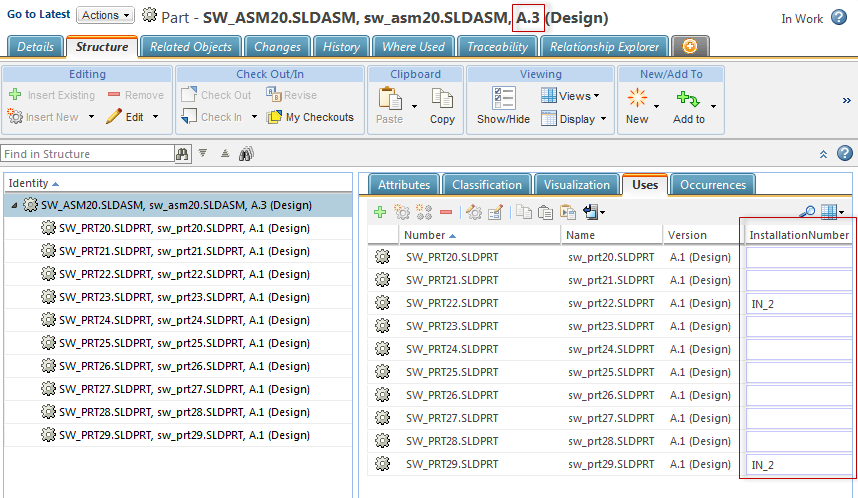Click the My Checkouts icon
The width and height of the screenshot is (858, 498).
[x=275, y=117]
